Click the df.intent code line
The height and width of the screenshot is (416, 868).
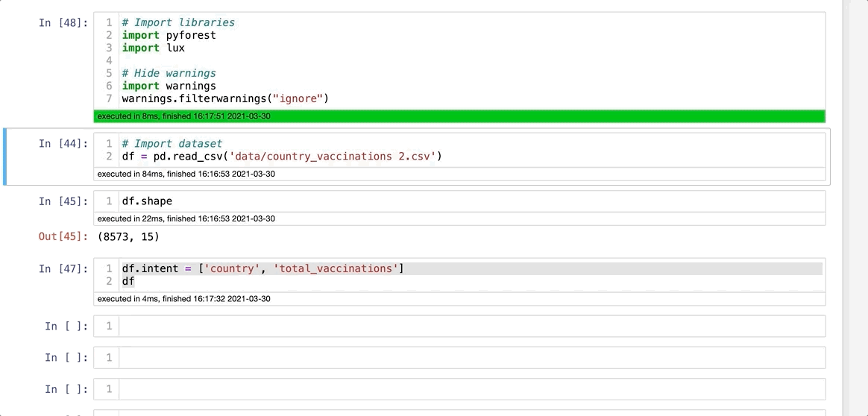(x=262, y=268)
